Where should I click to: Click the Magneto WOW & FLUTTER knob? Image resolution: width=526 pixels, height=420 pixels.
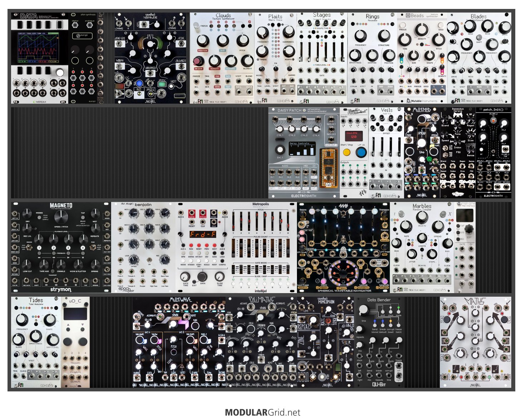(x=78, y=264)
